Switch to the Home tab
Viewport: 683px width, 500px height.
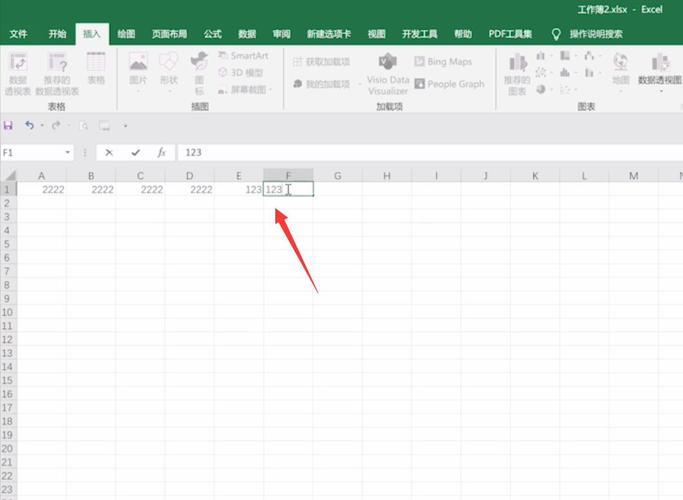tap(57, 34)
